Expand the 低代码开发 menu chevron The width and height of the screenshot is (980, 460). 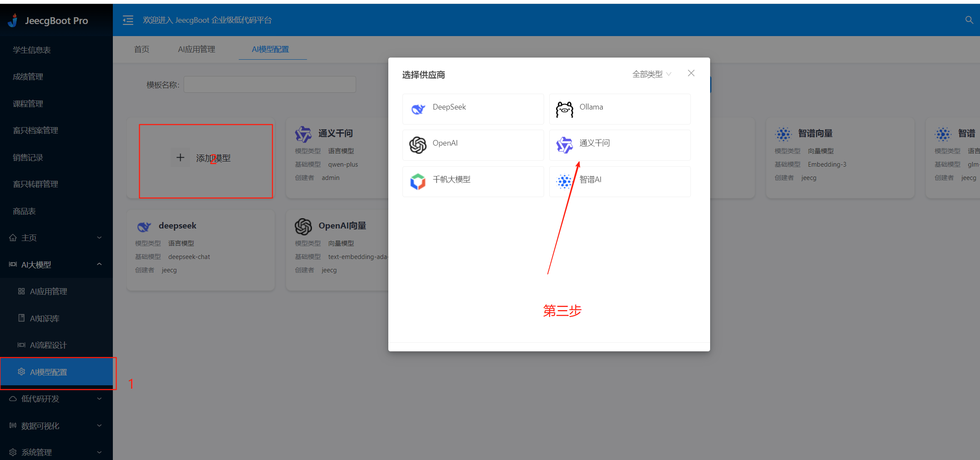pyautogui.click(x=100, y=399)
